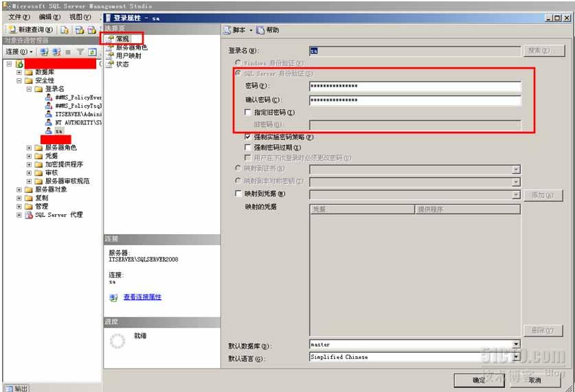575x392 pixels.
Task: Select the 常规 page
Action: (x=122, y=39)
